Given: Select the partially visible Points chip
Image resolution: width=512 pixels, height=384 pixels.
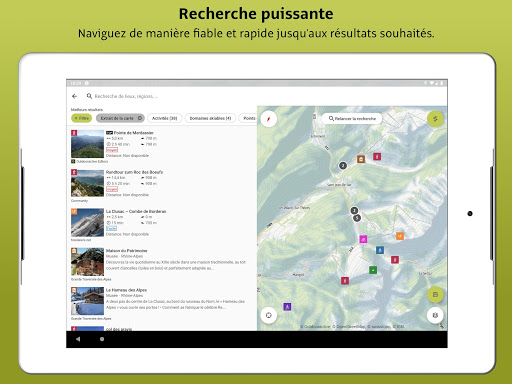Looking at the screenshot, I should point(249,118).
